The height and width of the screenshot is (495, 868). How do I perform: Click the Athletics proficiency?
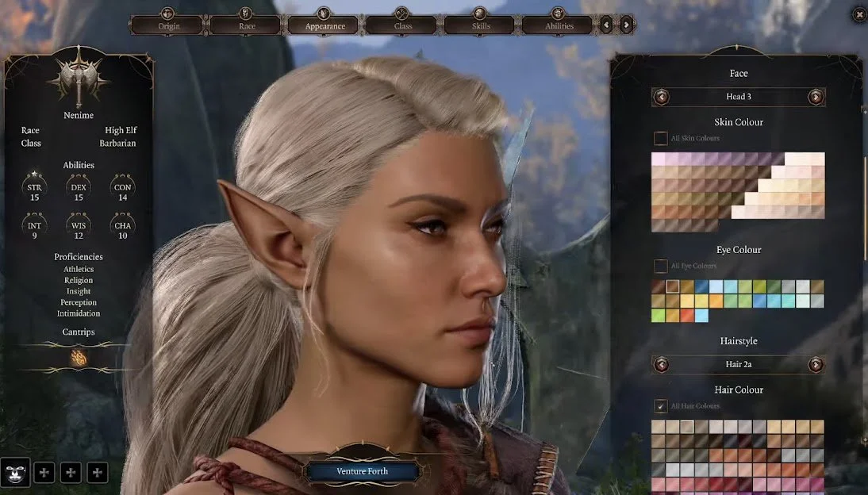(79, 269)
